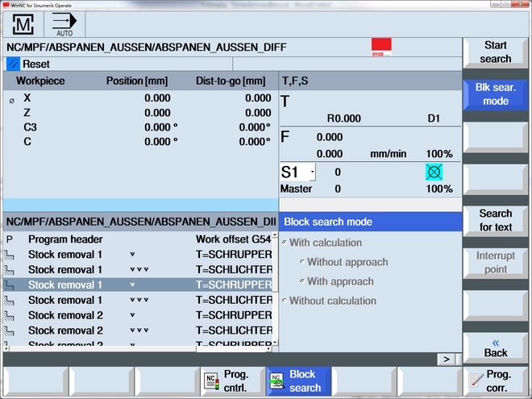The width and height of the screenshot is (532, 399).
Task: Select the With calculation radio option
Action: 285,243
